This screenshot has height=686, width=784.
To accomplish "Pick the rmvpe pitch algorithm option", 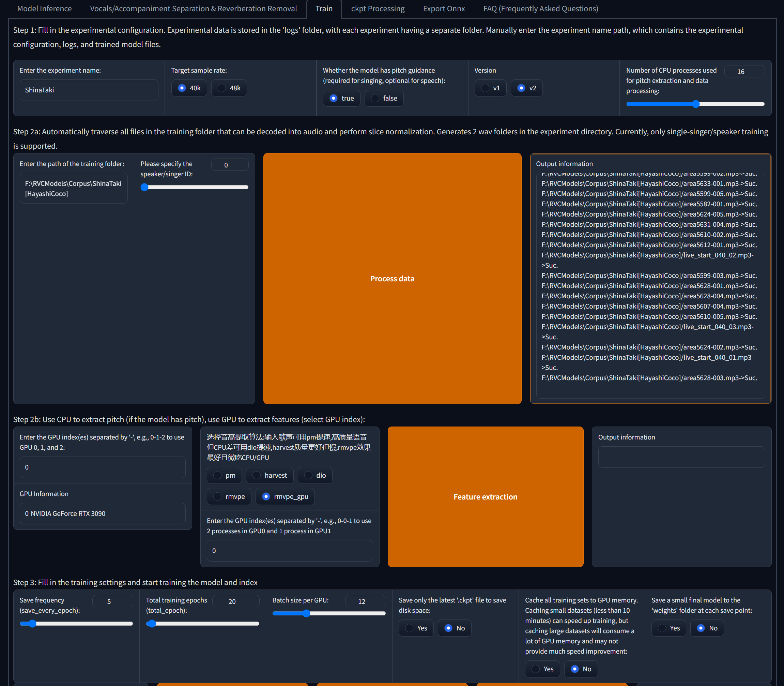I will tap(229, 496).
